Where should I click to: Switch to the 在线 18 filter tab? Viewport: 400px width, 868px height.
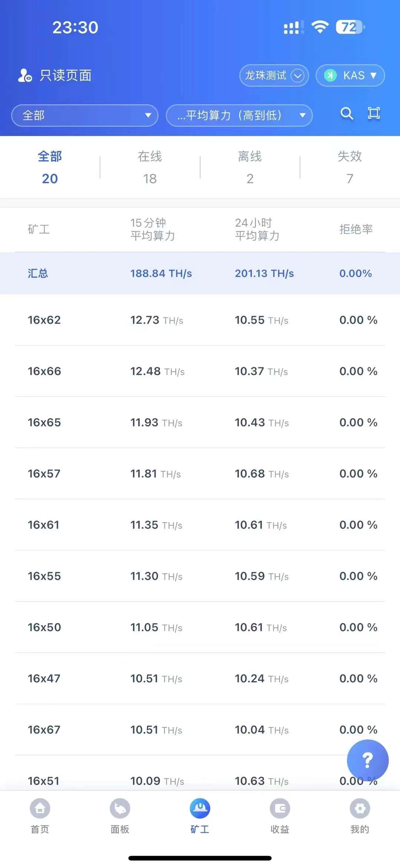point(150,167)
